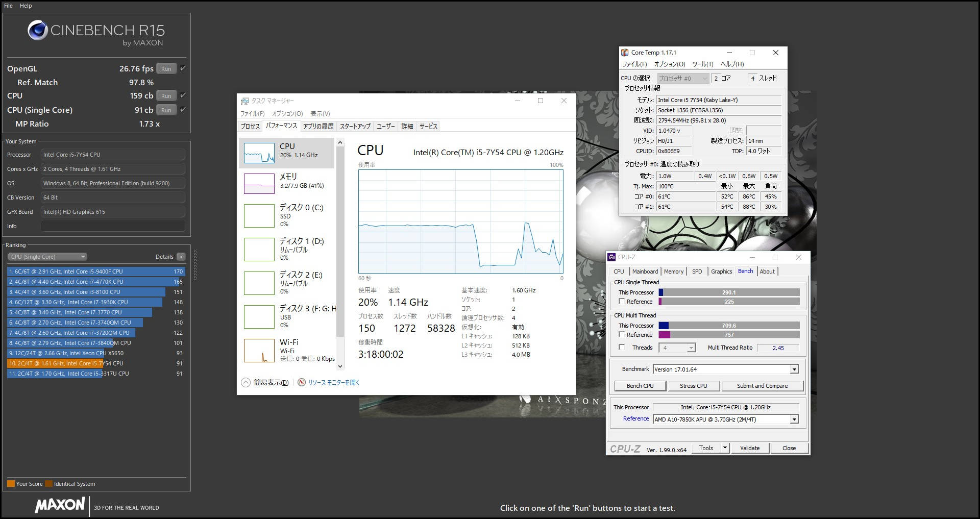Click Submit and Compare button
Viewport: 980px width, 519px height.
click(x=762, y=386)
